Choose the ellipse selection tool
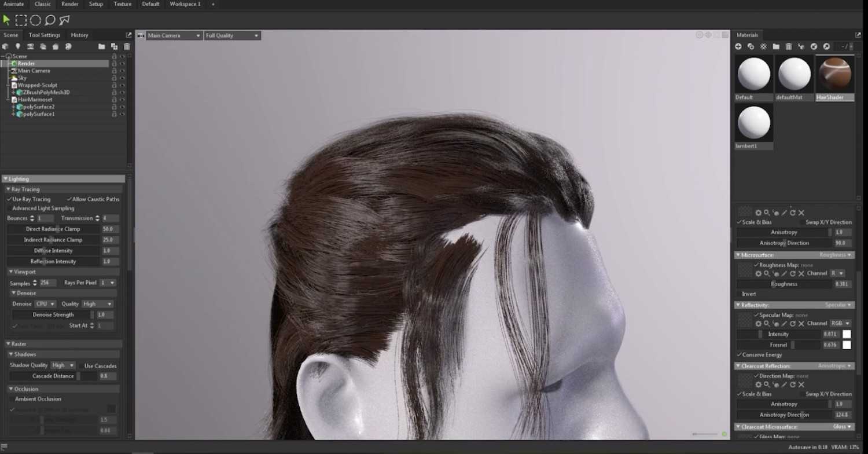This screenshot has height=454, width=868. [35, 20]
